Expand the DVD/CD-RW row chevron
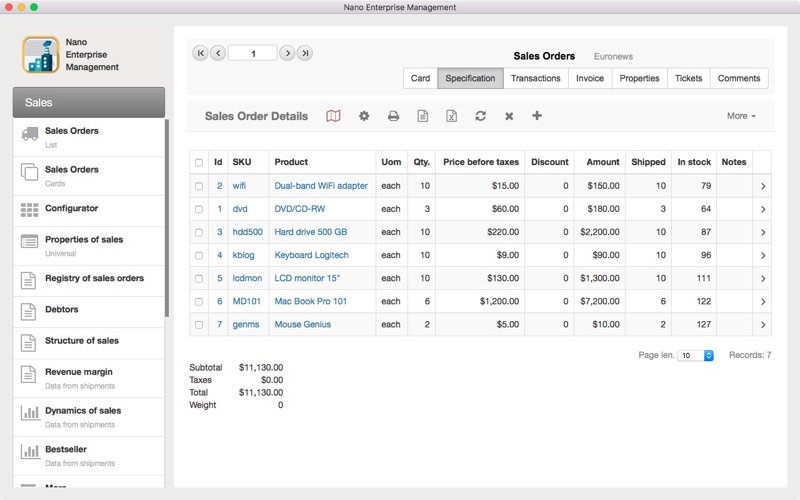Viewport: 800px width, 500px height. point(763,209)
